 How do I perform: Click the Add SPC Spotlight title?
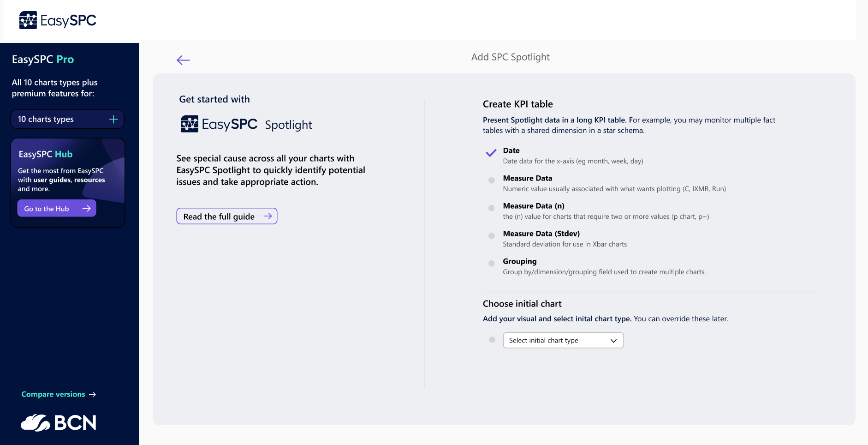click(510, 57)
